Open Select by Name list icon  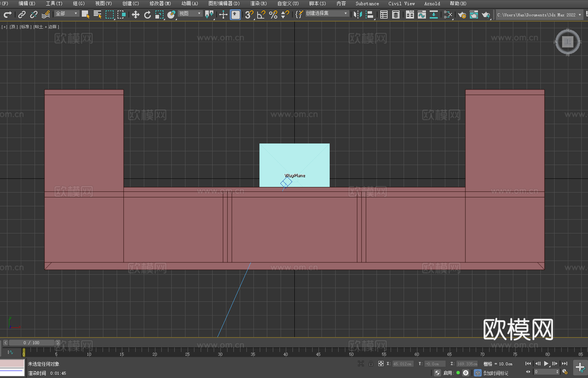97,14
